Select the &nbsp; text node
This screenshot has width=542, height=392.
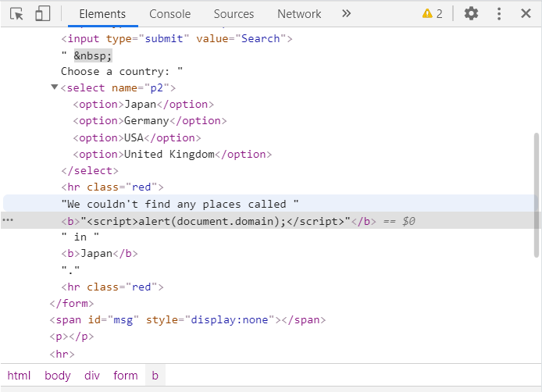click(x=93, y=55)
